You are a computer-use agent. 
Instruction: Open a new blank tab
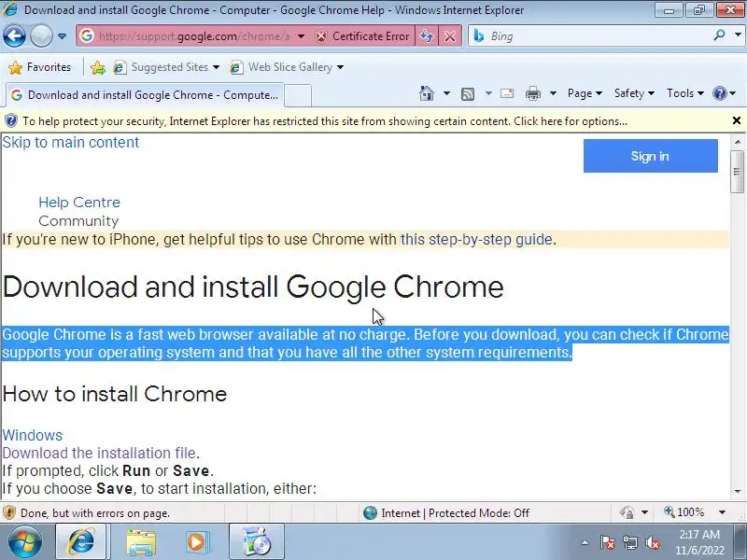(298, 95)
